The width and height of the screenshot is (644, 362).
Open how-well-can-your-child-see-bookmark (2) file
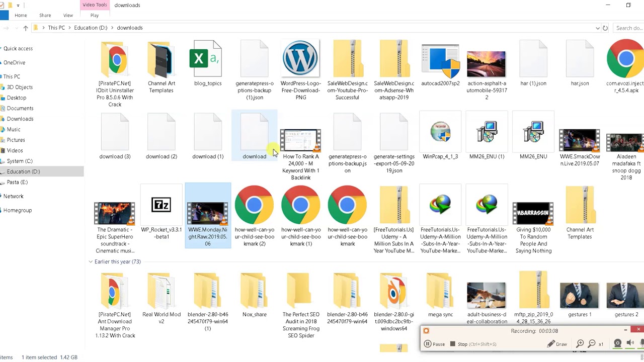point(255,216)
